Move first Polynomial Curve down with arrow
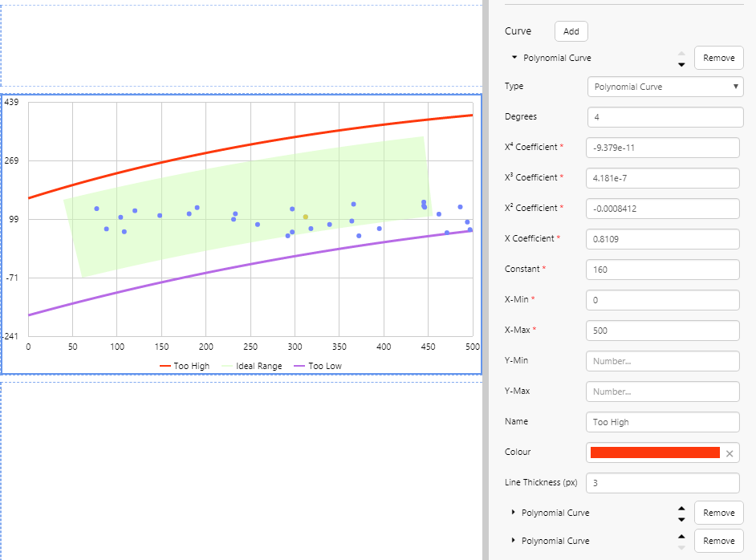The width and height of the screenshot is (756, 560). click(x=681, y=64)
